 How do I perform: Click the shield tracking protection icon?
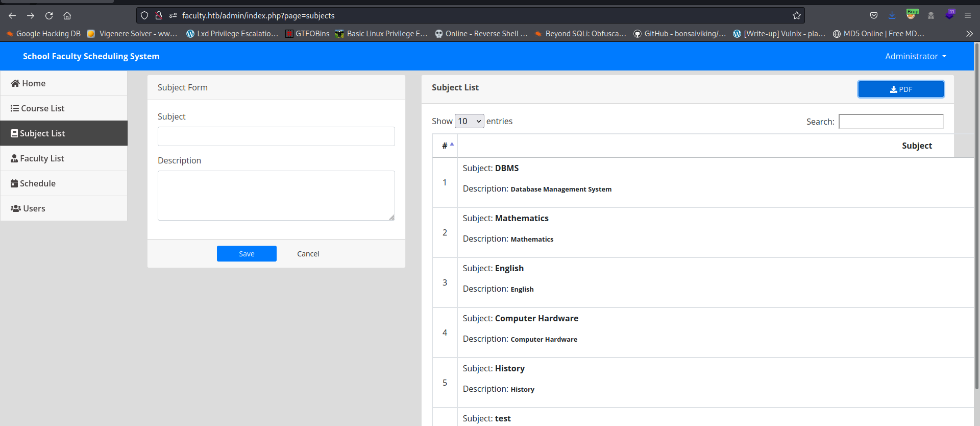pos(144,16)
